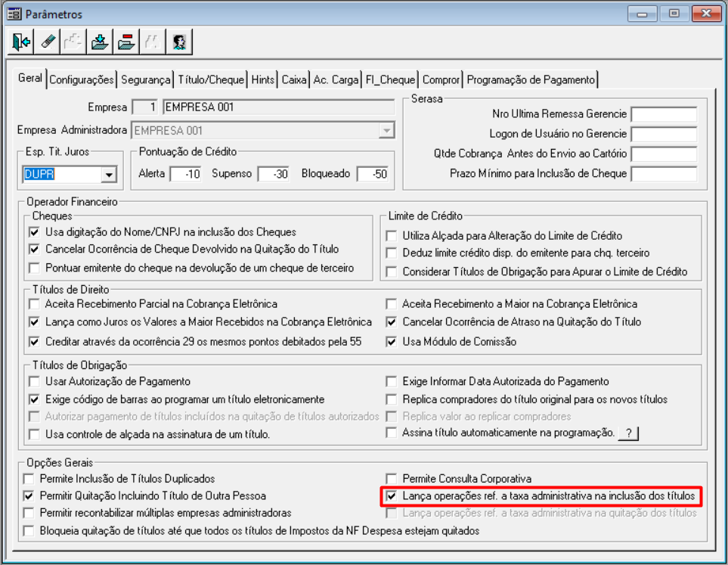
Task: Disable Usa Módulo de Comissão checkbox
Action: [392, 342]
